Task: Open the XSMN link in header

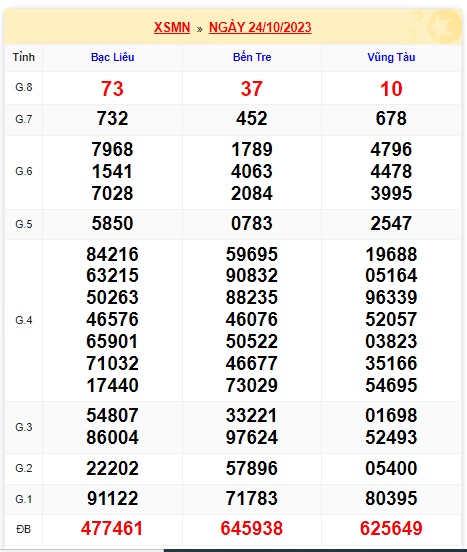Action: click(172, 27)
